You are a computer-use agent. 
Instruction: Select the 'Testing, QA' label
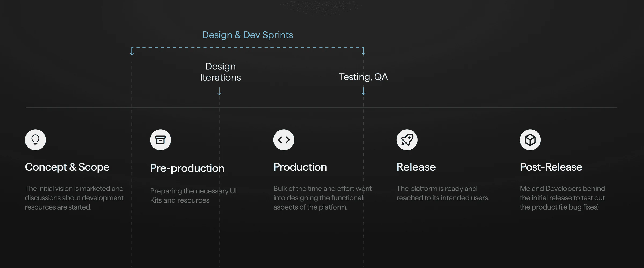coord(363,77)
